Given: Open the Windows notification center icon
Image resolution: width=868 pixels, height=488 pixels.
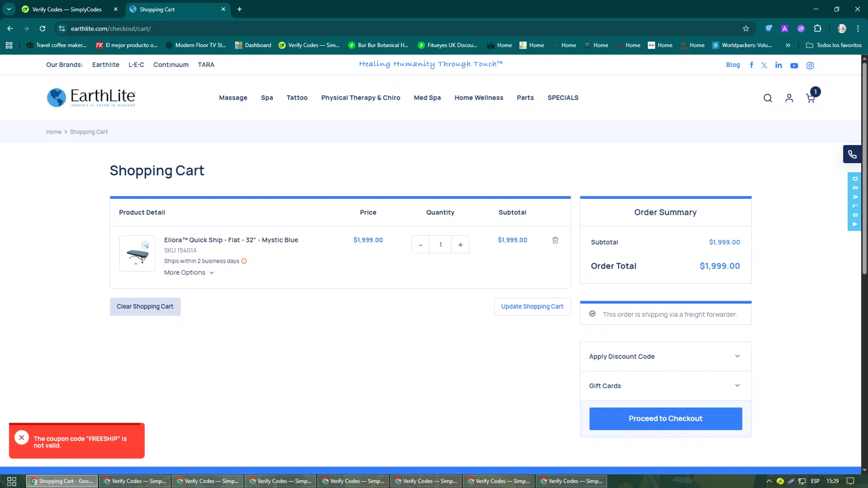Looking at the screenshot, I should click(x=850, y=481).
